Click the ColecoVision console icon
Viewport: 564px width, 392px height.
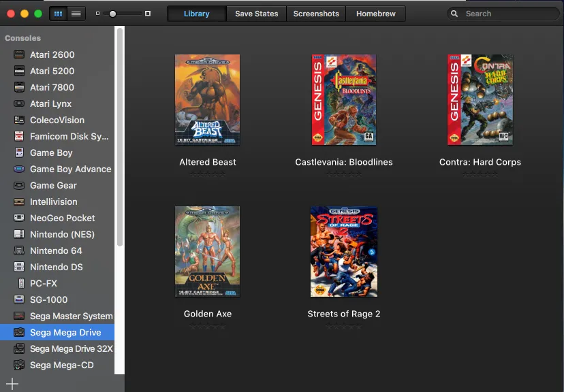coord(19,120)
